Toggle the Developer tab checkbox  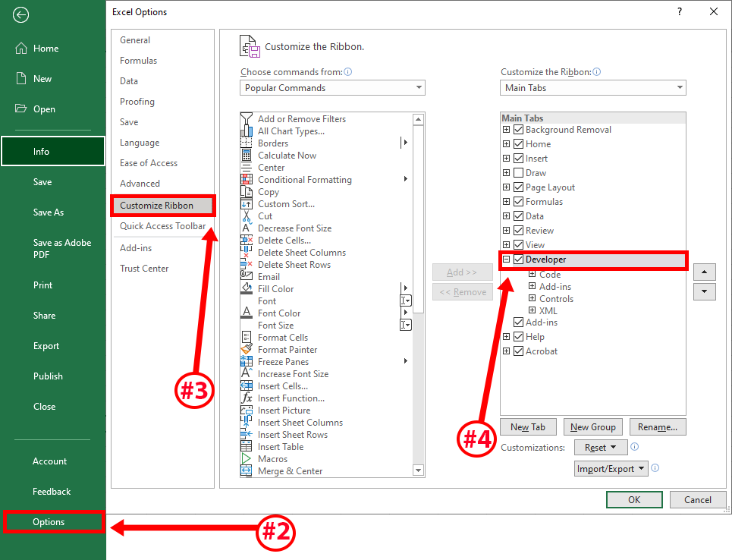tap(518, 260)
